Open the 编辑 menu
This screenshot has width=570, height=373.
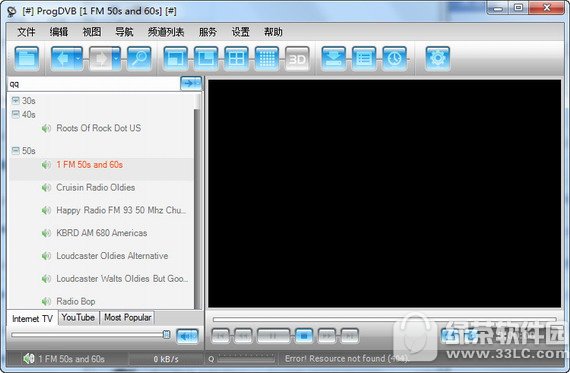click(59, 32)
